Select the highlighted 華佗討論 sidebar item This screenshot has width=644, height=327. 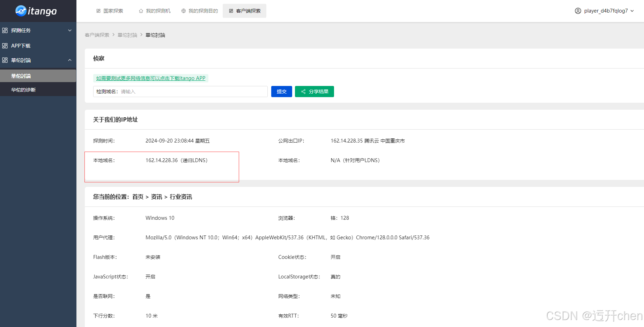(x=21, y=75)
